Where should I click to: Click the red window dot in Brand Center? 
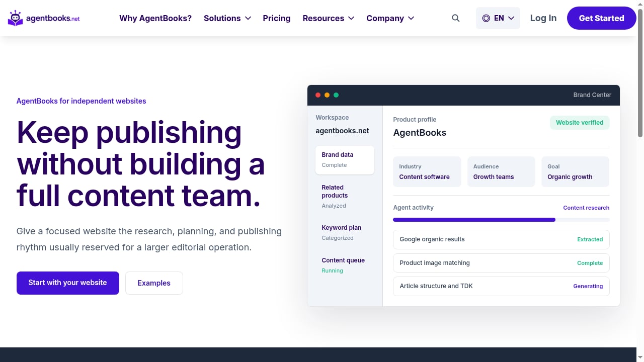click(318, 95)
